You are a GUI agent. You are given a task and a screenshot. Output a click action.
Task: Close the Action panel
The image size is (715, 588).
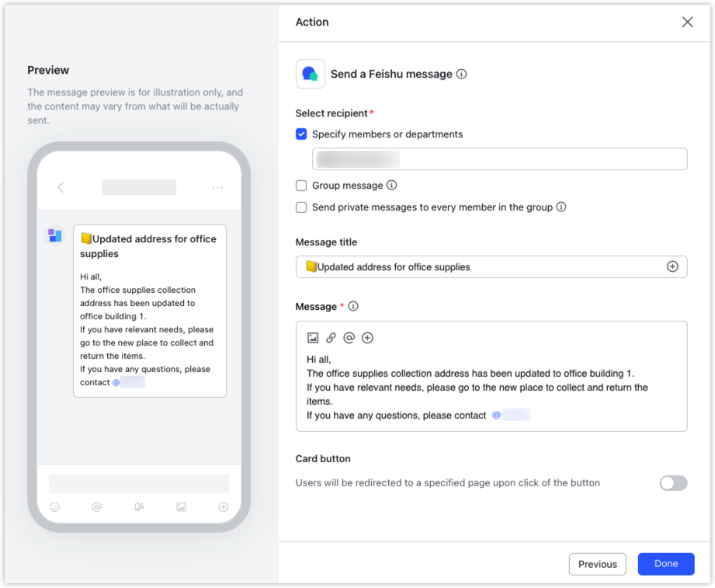coord(687,22)
